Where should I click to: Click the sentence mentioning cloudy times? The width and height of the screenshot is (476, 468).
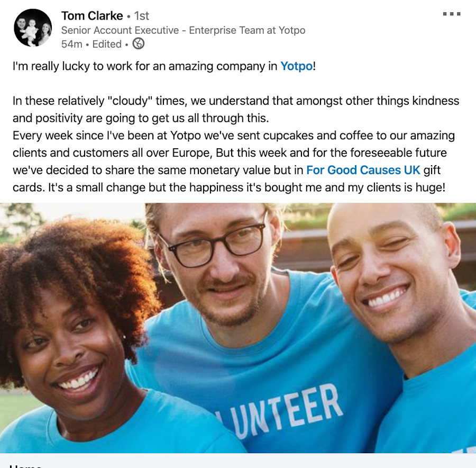(x=236, y=110)
